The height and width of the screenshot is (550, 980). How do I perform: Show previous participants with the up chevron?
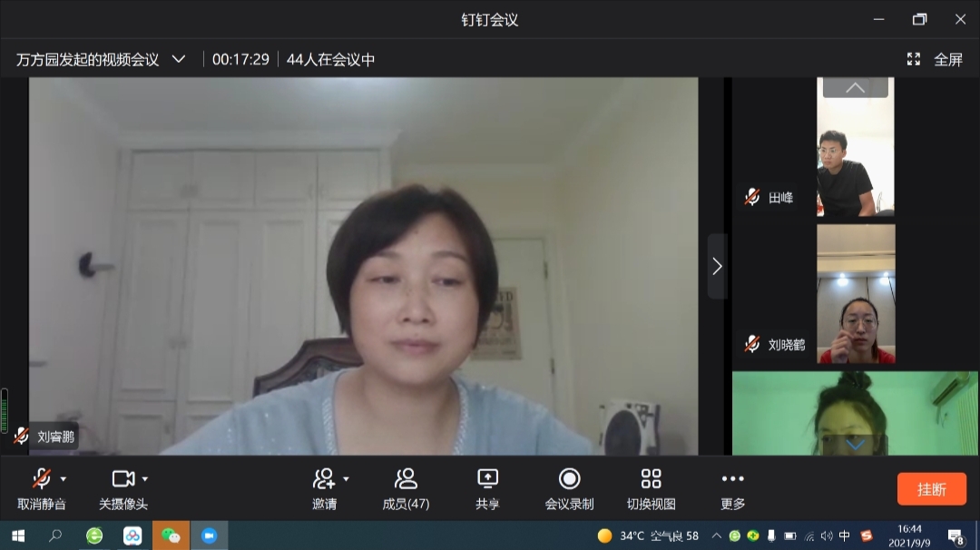point(855,87)
